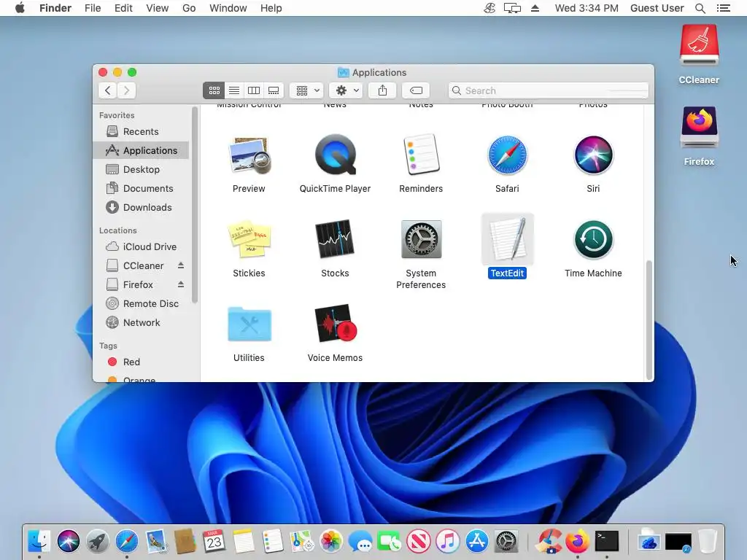Click the Stocks app icon
The image size is (747, 560).
pos(335,239)
